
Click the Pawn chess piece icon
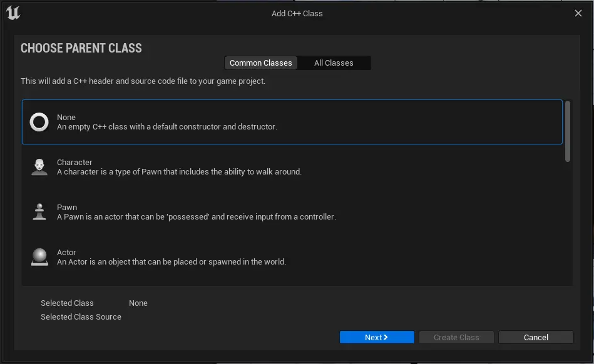coord(39,212)
